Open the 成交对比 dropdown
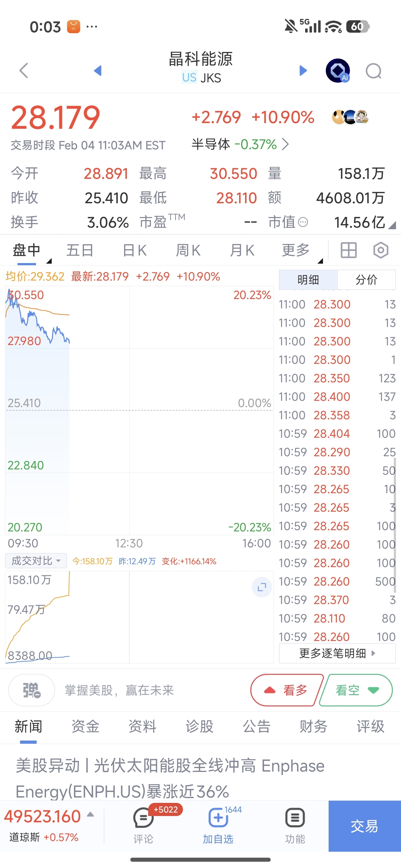401x868 pixels. click(36, 561)
